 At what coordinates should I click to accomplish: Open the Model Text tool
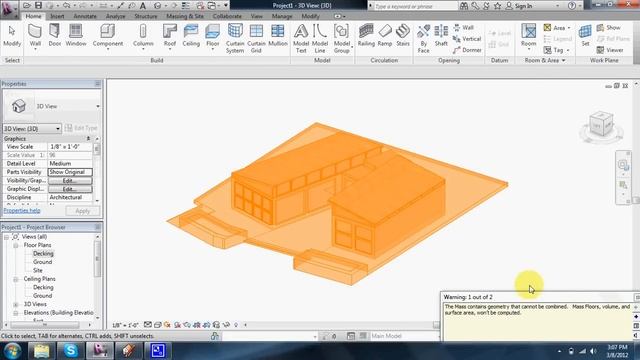point(301,39)
